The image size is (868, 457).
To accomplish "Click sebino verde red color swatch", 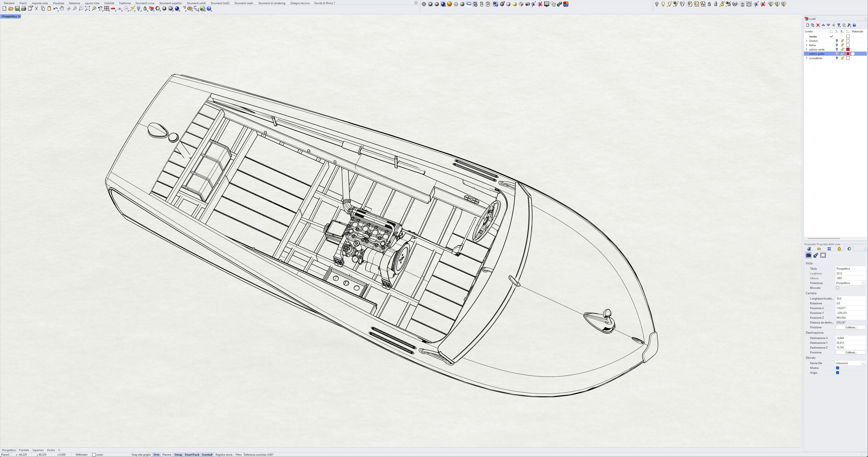I will pos(848,50).
